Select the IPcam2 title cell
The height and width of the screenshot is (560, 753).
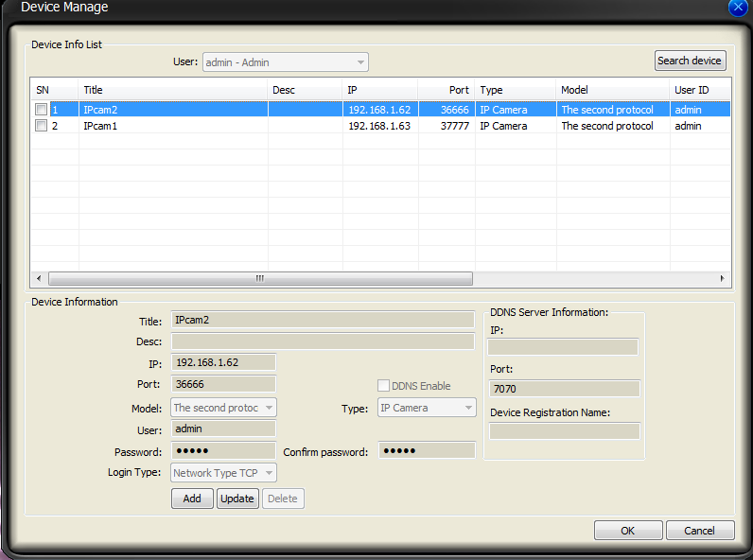point(173,110)
